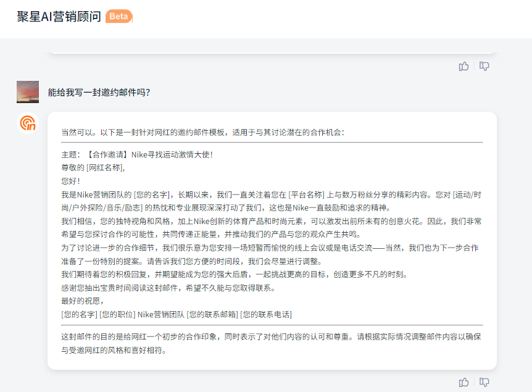Viewport: 532px width, 392px height.
Task: Click the paragraph starting 我是Nike营销团队的
Action: click(x=272, y=201)
